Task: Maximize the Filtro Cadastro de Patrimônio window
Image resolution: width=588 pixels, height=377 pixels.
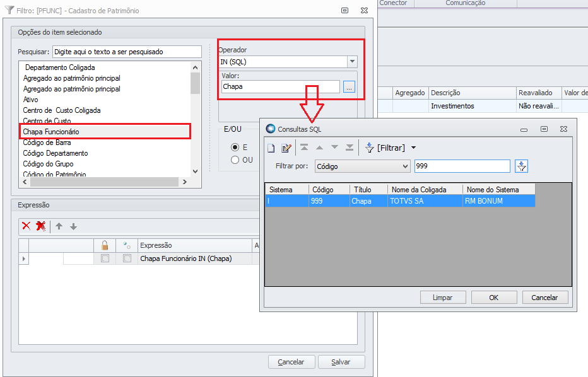Action: 344,11
